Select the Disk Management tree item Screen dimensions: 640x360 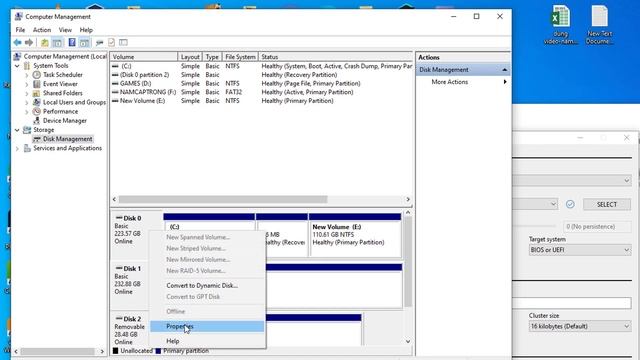click(67, 139)
